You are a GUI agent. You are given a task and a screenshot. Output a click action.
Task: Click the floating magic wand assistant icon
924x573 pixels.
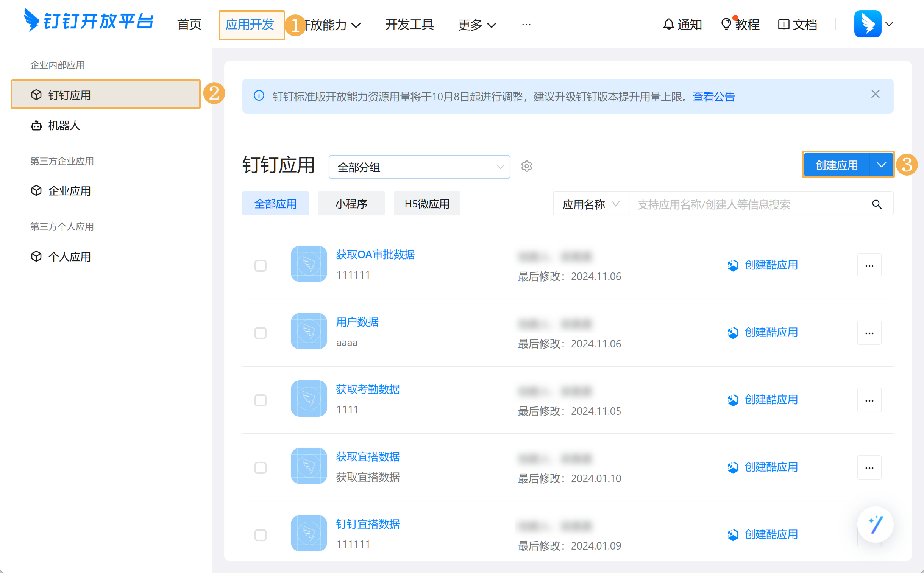[875, 525]
